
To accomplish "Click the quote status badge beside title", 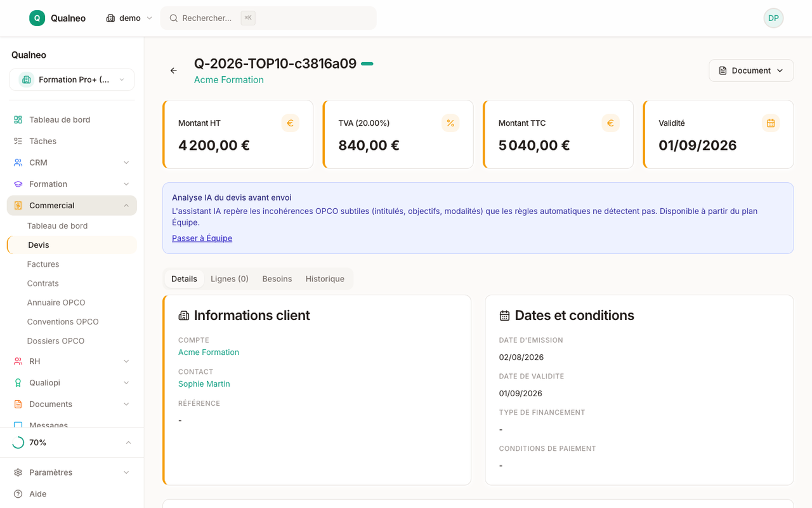I will pyautogui.click(x=367, y=63).
